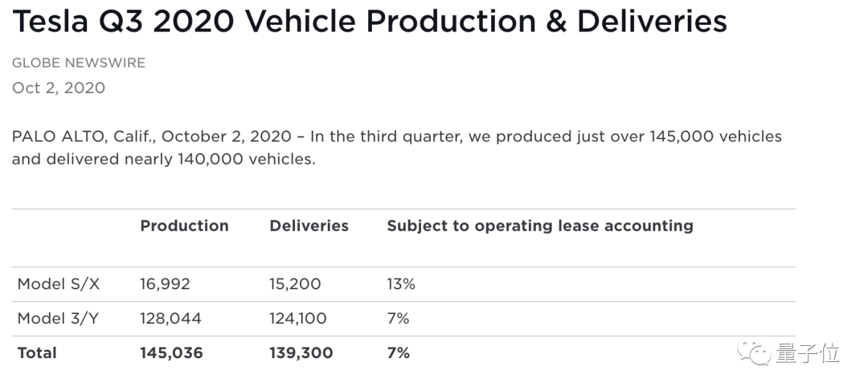
Task: Select the Deliveries column header
Action: coord(309,226)
